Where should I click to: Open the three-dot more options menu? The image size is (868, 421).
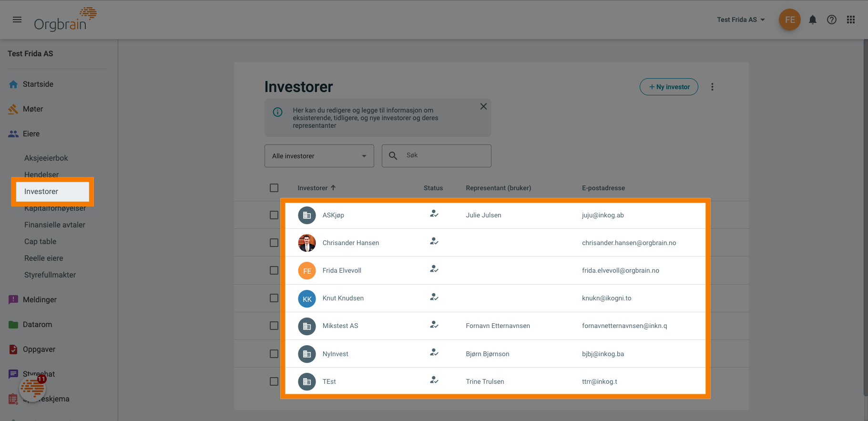(x=712, y=87)
